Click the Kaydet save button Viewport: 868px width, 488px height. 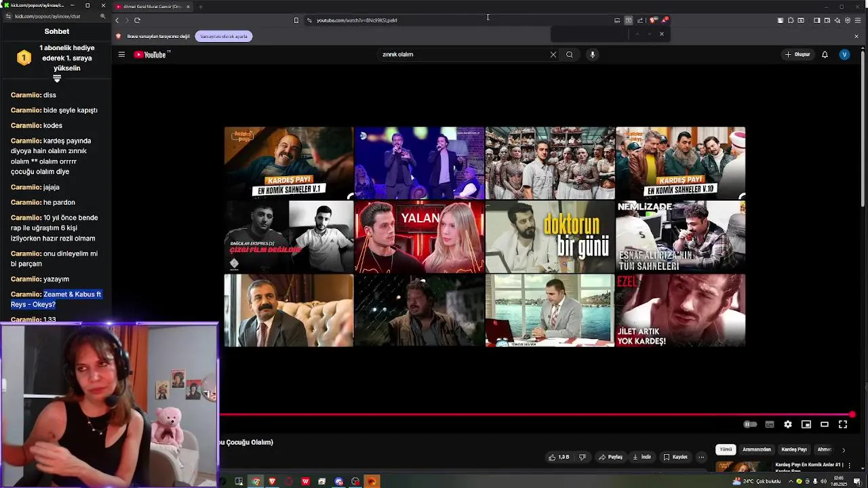point(675,457)
